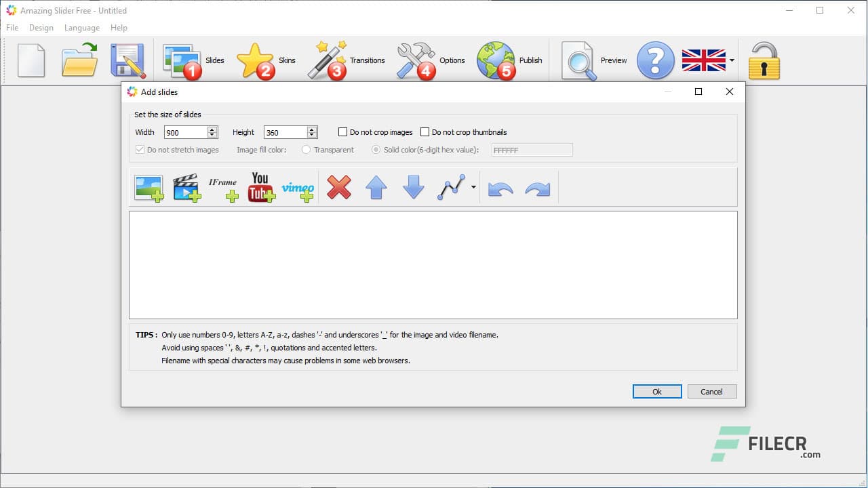Select the Transparent fill radio button

pyautogui.click(x=307, y=150)
